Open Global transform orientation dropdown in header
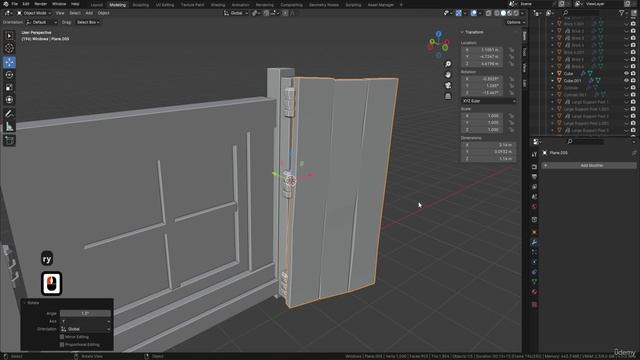The width and height of the screenshot is (640, 360). click(x=236, y=13)
